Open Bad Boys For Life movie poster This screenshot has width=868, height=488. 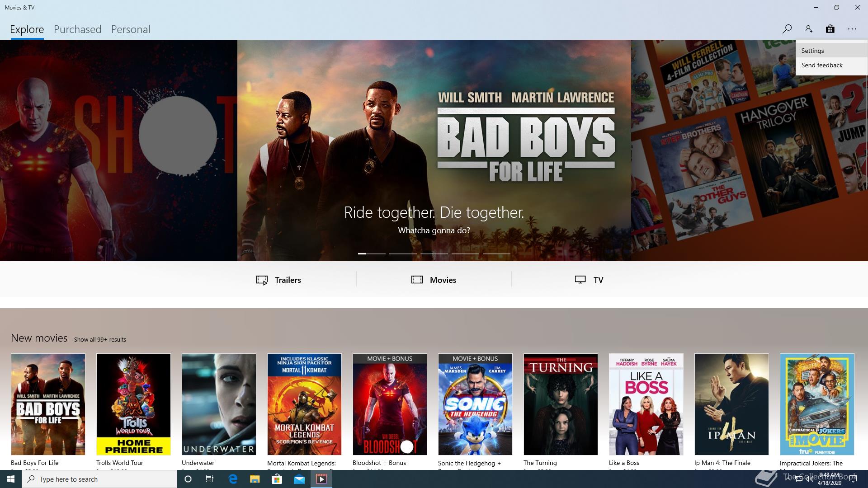tap(48, 404)
